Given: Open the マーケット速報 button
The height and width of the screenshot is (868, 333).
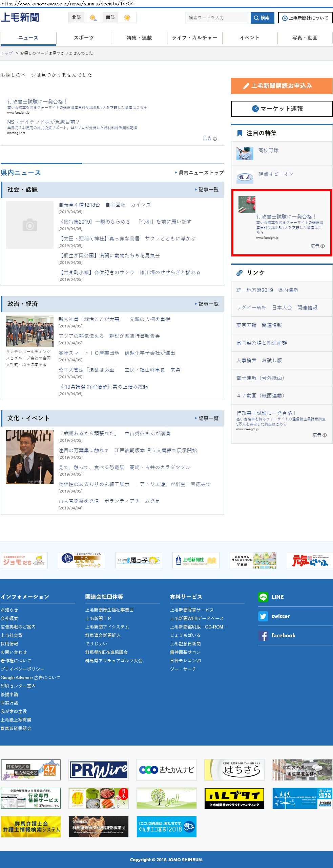Looking at the screenshot, I should click(282, 109).
